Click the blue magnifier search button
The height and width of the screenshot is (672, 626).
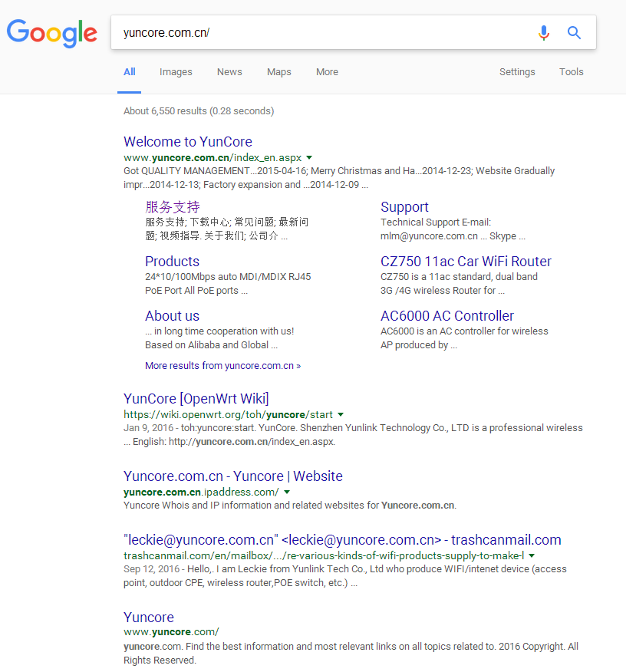point(574,33)
